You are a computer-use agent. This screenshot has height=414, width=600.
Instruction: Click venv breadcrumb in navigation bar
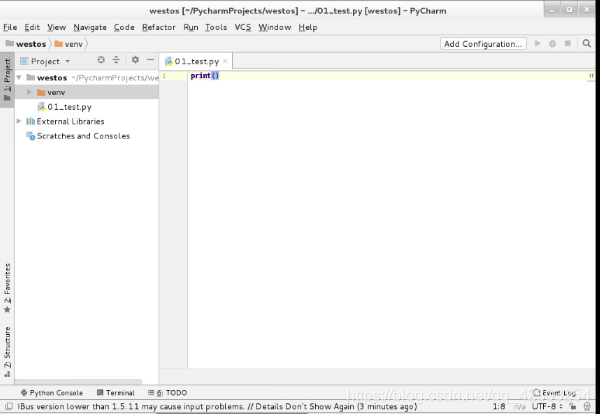click(69, 44)
